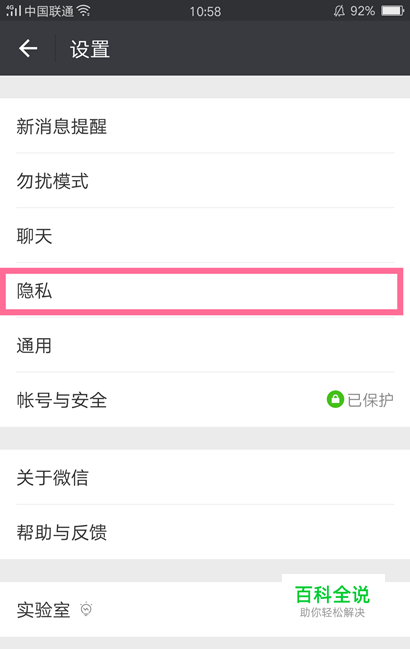
Task: Open 通用 settings
Action: (205, 345)
